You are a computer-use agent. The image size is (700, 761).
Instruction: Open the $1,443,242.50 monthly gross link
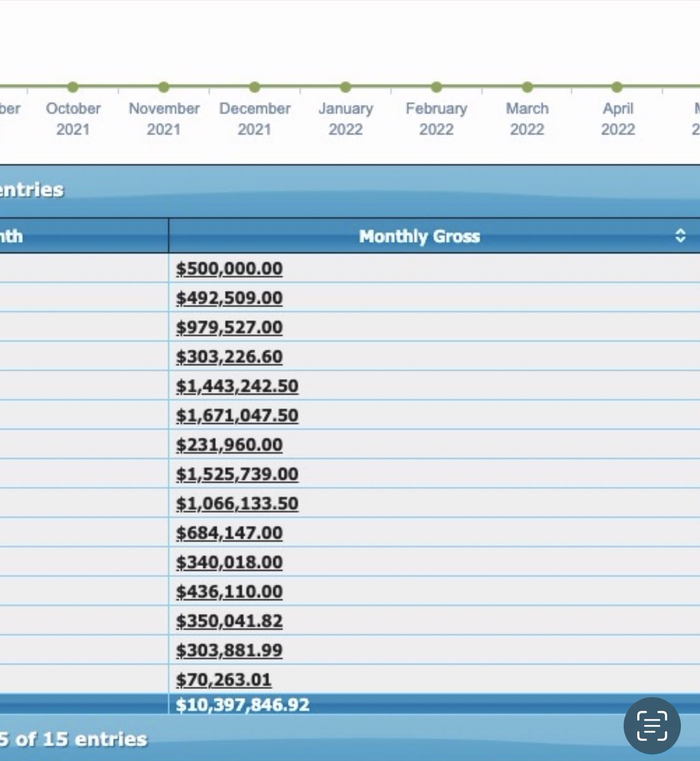237,386
